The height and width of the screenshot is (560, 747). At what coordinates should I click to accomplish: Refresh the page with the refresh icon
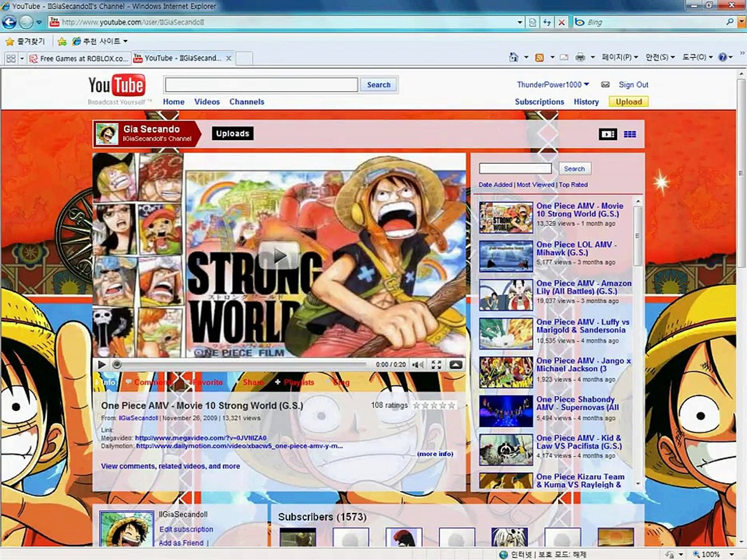[x=547, y=22]
